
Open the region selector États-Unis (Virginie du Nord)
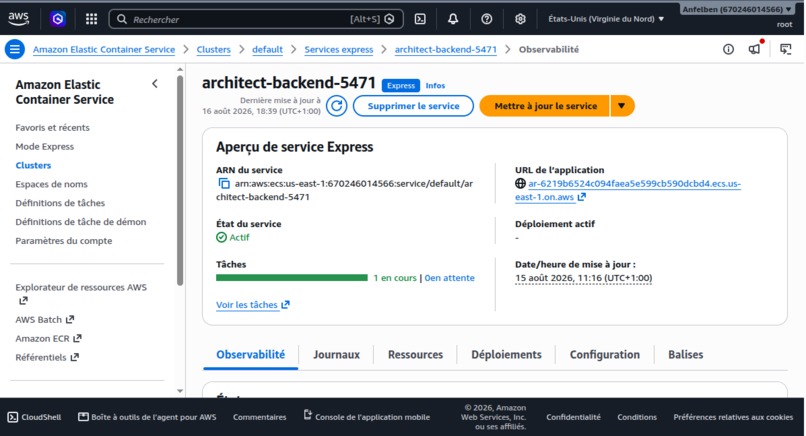click(606, 19)
